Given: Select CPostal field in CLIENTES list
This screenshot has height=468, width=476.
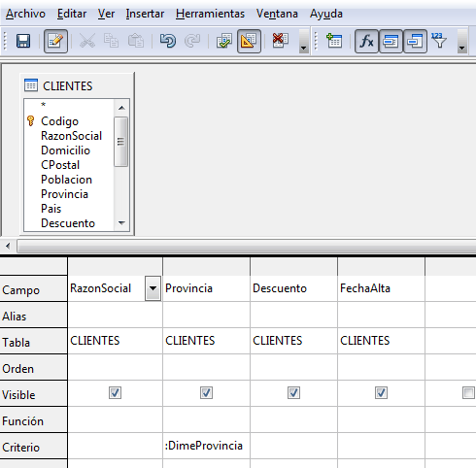Looking at the screenshot, I should click(x=60, y=165).
